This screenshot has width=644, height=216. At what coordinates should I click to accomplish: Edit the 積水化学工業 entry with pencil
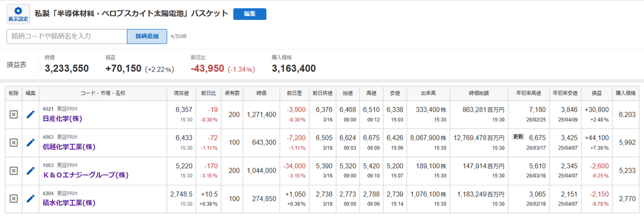(31, 198)
